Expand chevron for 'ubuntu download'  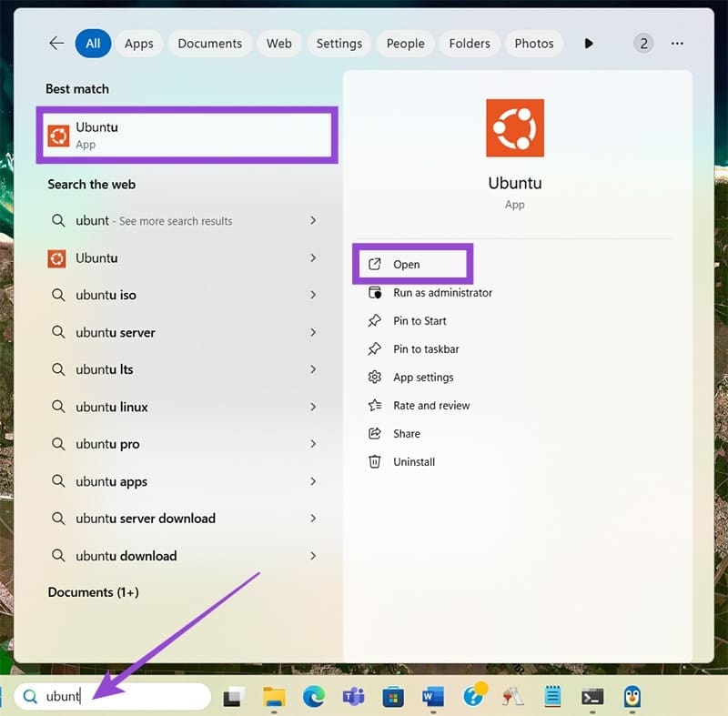point(313,556)
